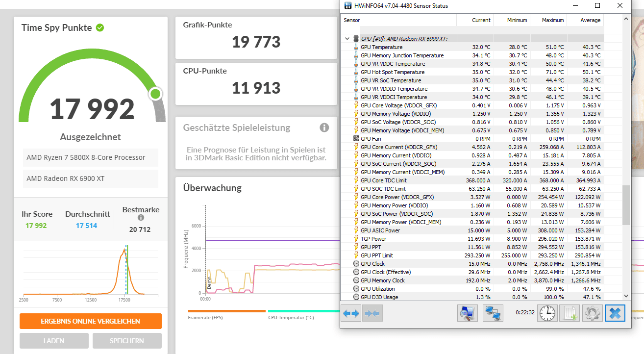Click the HWiNFO64 title bar app icon
This screenshot has height=354, width=644.
(347, 6)
